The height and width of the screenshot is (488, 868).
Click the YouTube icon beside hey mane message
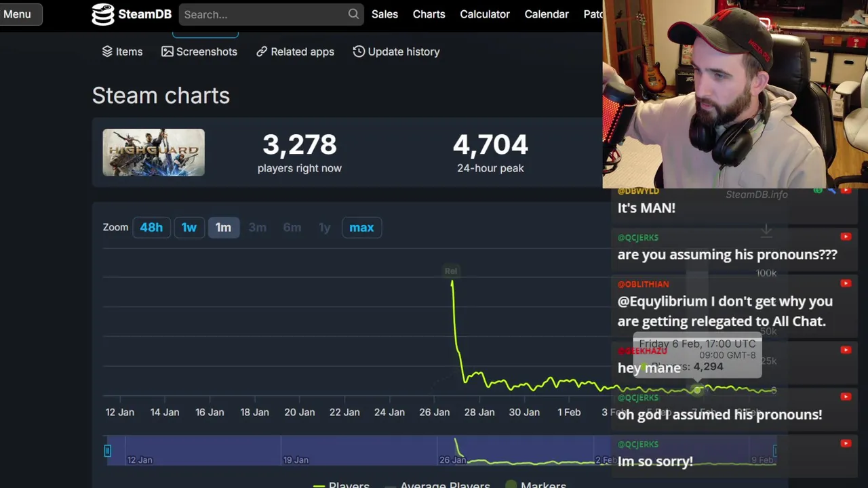click(x=846, y=350)
